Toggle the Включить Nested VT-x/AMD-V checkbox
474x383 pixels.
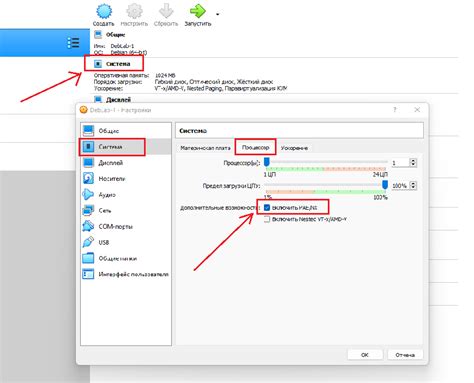267,219
